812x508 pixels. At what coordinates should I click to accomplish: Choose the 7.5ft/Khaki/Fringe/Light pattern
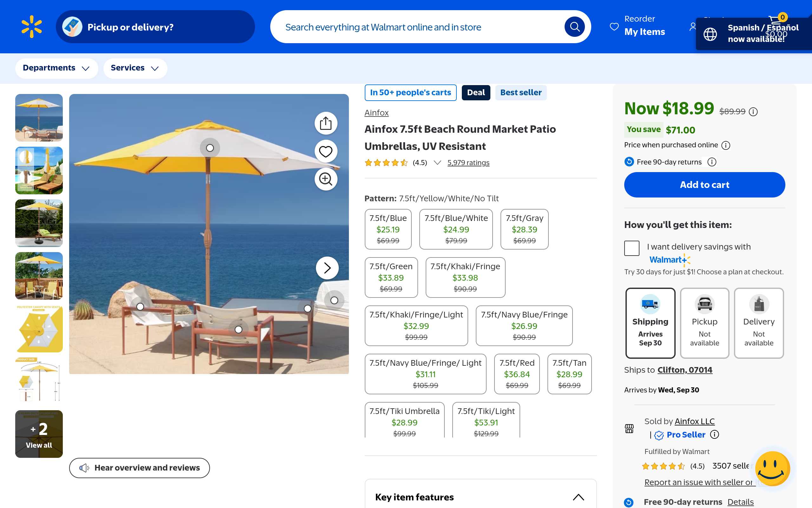[x=416, y=325]
